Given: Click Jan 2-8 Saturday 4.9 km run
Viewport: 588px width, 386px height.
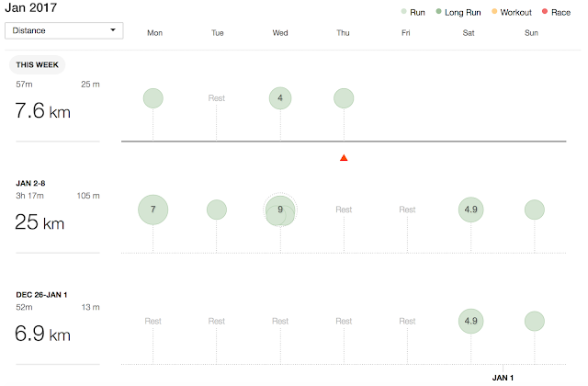Looking at the screenshot, I should 470,210.
